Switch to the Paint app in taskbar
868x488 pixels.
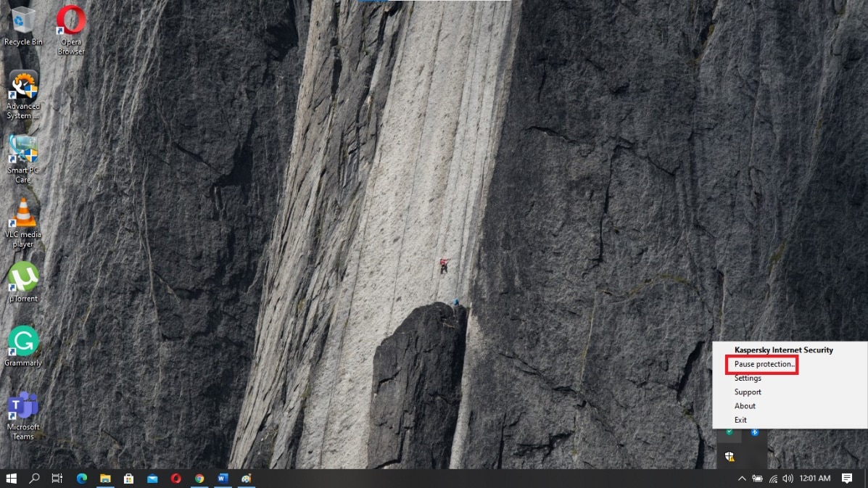[247, 479]
